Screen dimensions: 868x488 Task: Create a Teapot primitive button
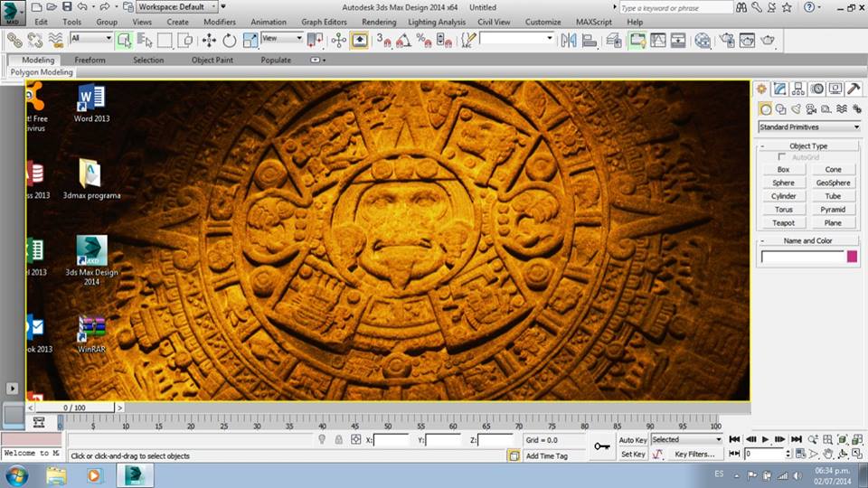783,223
